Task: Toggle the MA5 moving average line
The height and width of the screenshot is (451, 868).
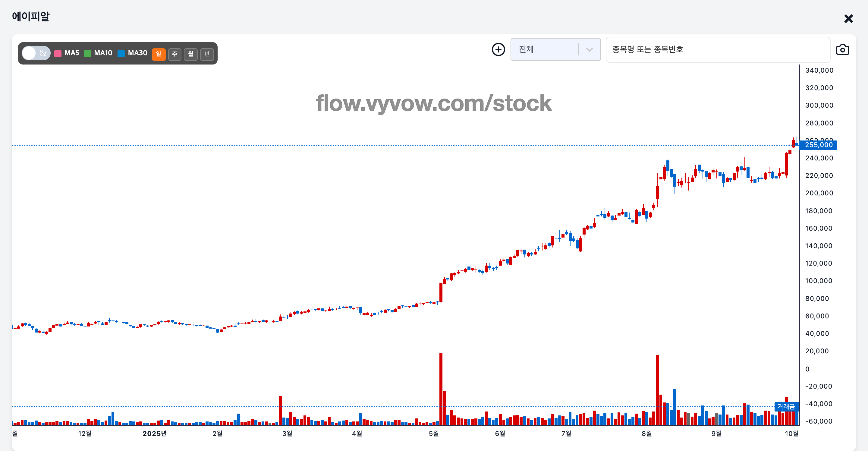Action: point(72,53)
